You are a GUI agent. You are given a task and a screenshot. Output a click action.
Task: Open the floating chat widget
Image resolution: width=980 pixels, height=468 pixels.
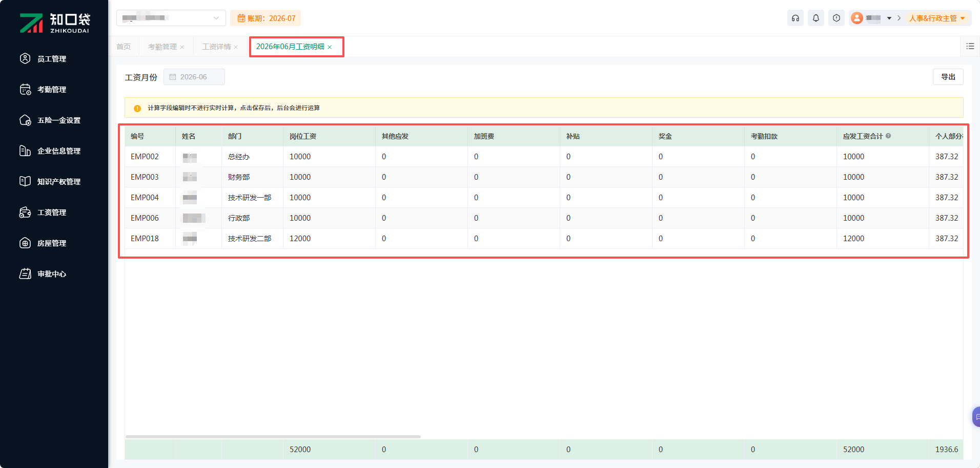976,417
